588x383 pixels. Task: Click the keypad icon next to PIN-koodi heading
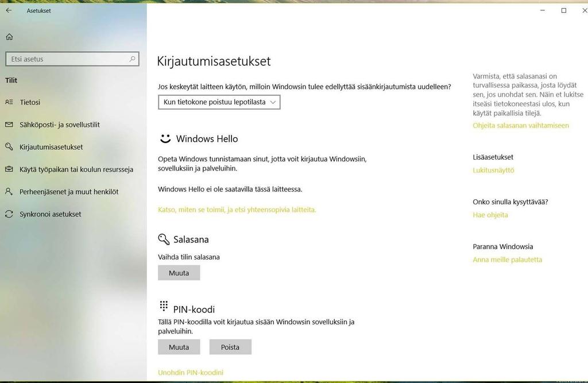point(164,306)
